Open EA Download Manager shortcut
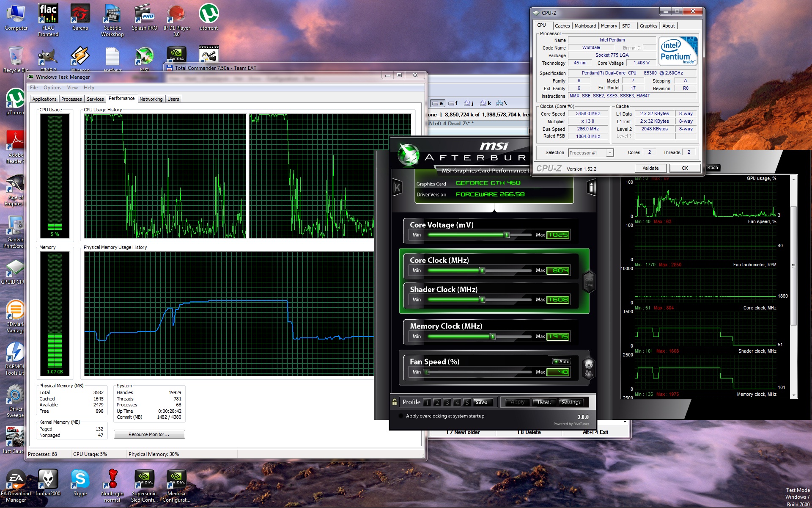This screenshot has width=812, height=508. coord(16,486)
